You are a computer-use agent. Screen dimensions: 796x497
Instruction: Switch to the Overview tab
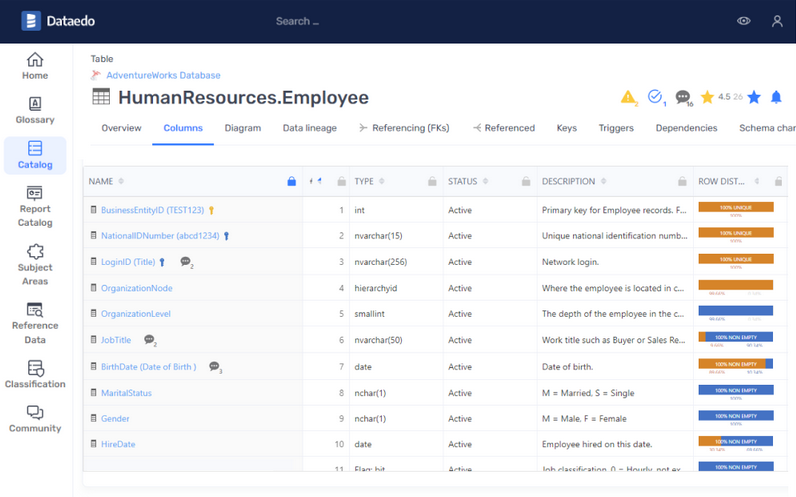click(x=121, y=128)
